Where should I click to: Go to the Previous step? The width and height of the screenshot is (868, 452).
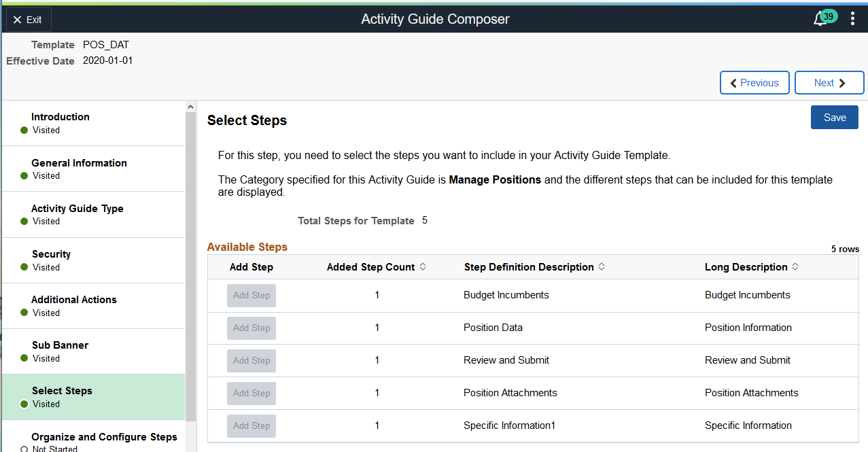pyautogui.click(x=754, y=83)
